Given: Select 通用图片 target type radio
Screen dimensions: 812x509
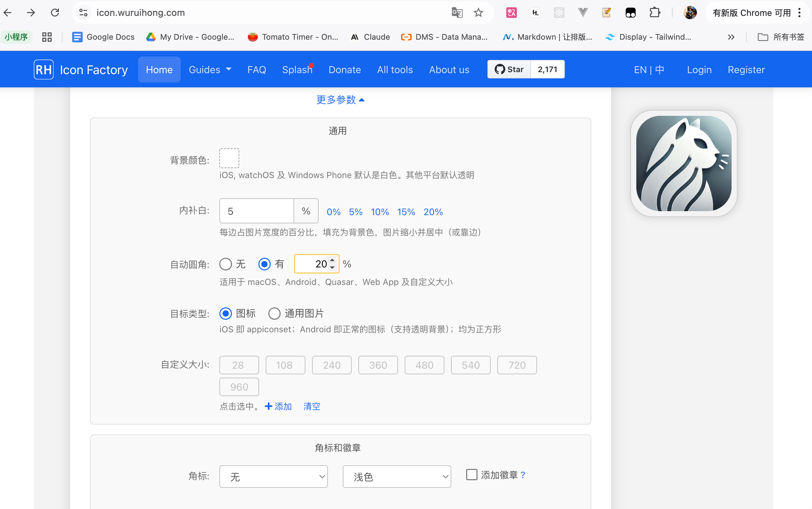Looking at the screenshot, I should click(x=274, y=313).
